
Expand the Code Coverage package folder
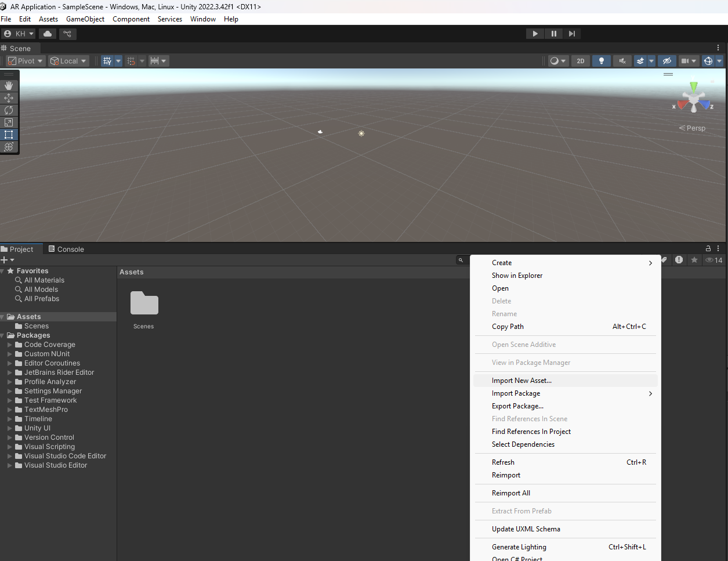(x=10, y=345)
